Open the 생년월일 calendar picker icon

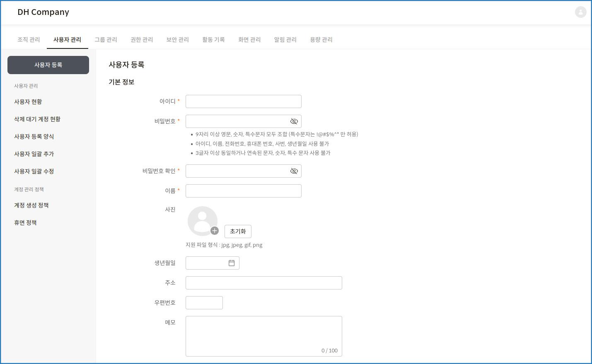(232, 263)
